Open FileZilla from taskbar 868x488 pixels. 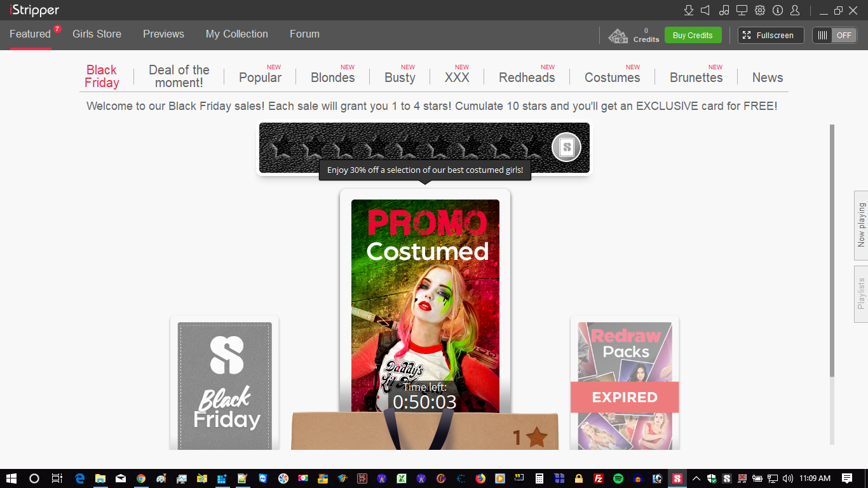pyautogui.click(x=598, y=478)
